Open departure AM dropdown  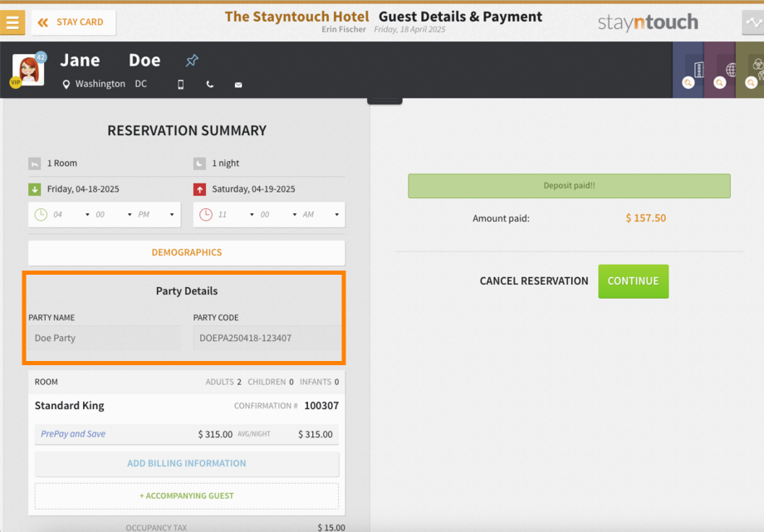321,214
